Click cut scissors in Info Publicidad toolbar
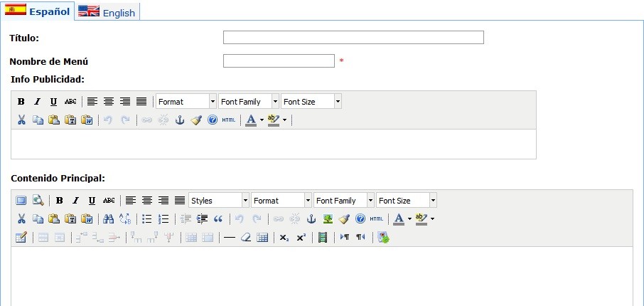Viewport: 644px width, 306px height. 21,120
